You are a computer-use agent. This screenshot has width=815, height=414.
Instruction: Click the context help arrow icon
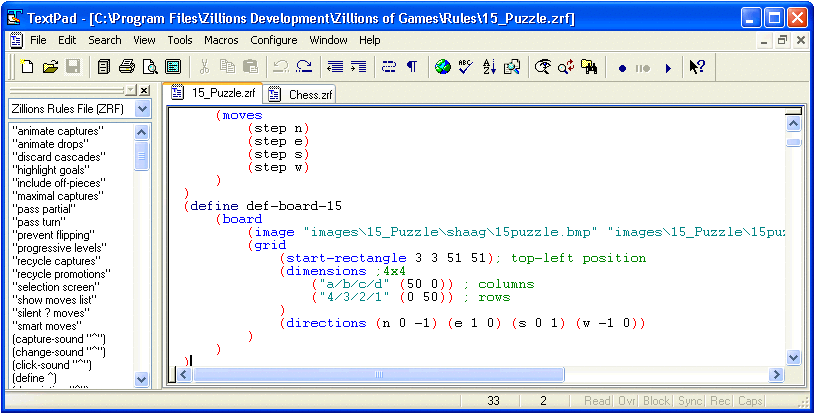tap(697, 67)
